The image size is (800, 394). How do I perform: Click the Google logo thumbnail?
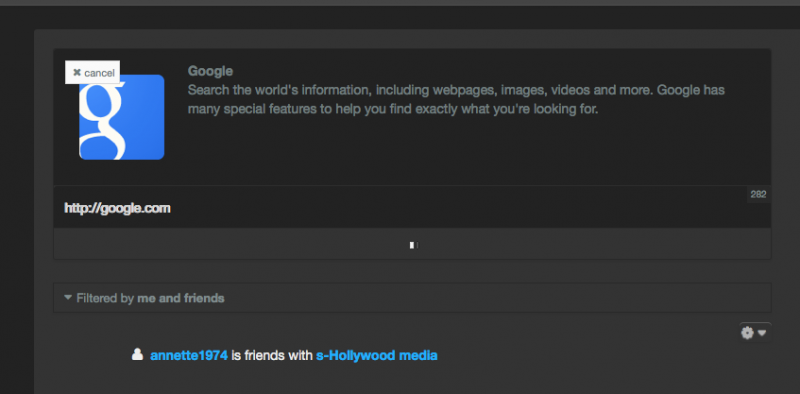click(x=121, y=117)
